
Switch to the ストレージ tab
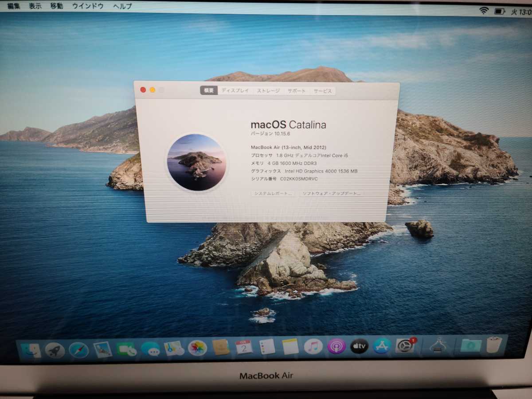point(269,91)
